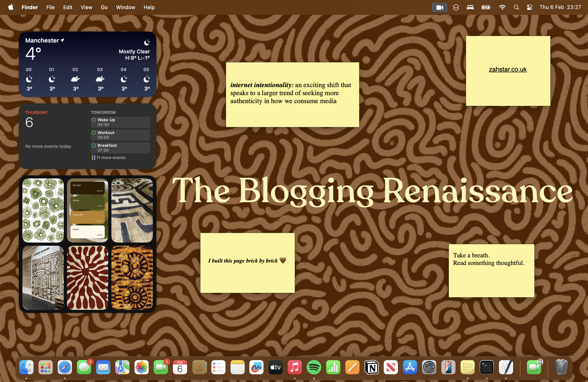Click the camera recording status icon
The image size is (588, 382).
pos(439,7)
